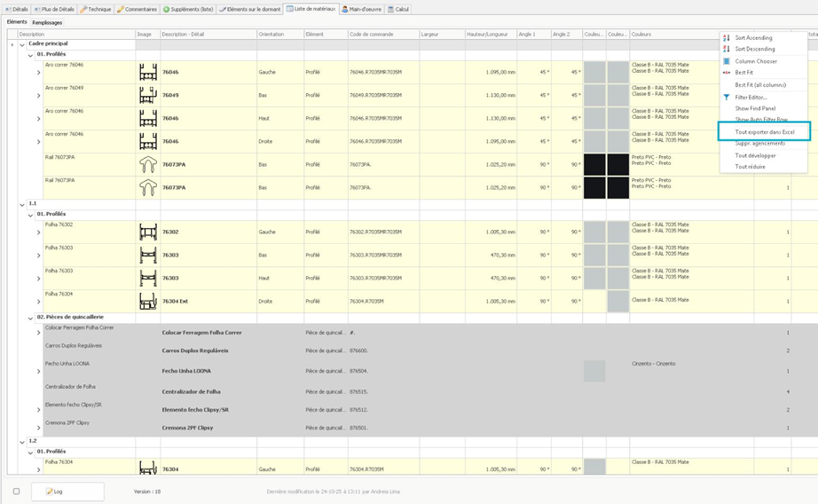Screen dimensions: 818x504
Task: Tick the checkbox beside the Log button
Action: (16, 491)
